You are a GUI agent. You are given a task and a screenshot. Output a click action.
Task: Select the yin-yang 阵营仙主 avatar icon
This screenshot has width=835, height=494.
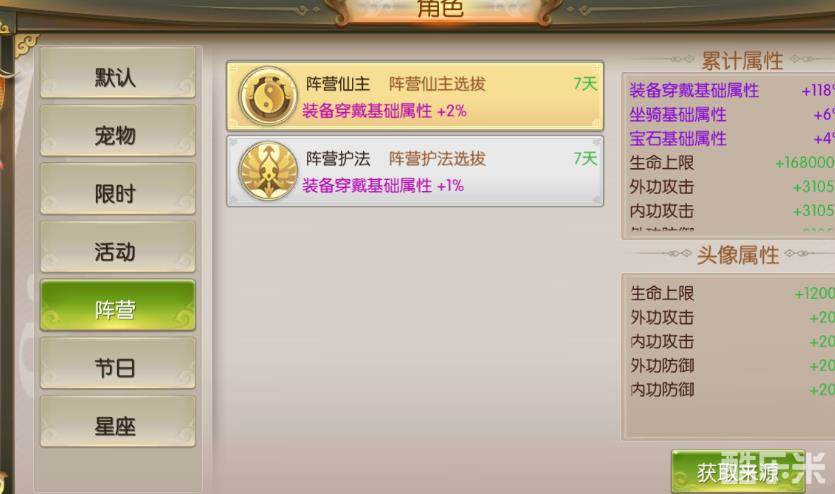click(x=268, y=96)
